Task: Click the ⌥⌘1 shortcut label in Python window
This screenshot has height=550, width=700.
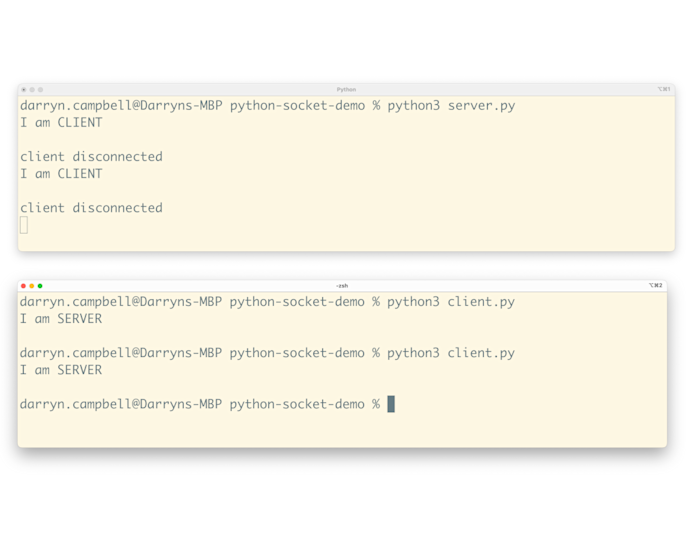Action: [x=664, y=89]
